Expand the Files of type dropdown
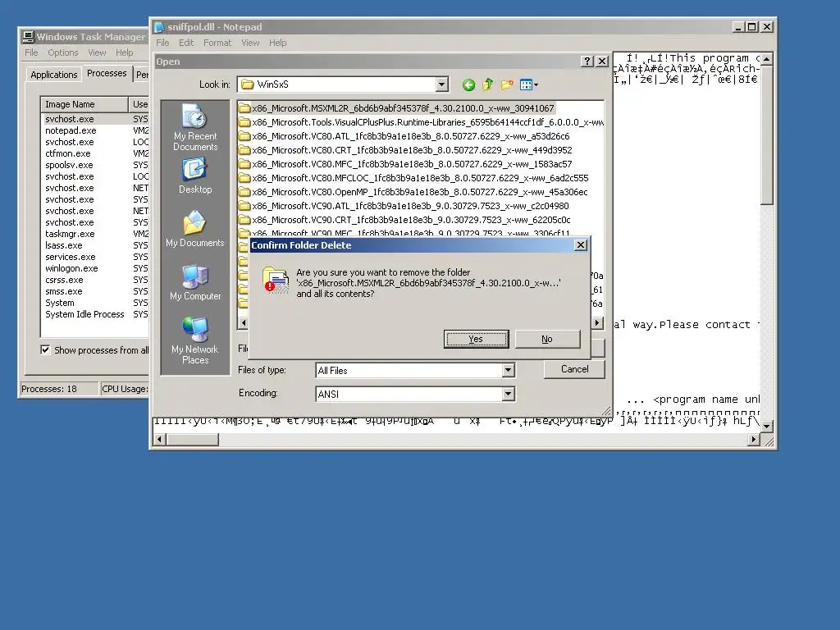840x630 pixels. (509, 370)
